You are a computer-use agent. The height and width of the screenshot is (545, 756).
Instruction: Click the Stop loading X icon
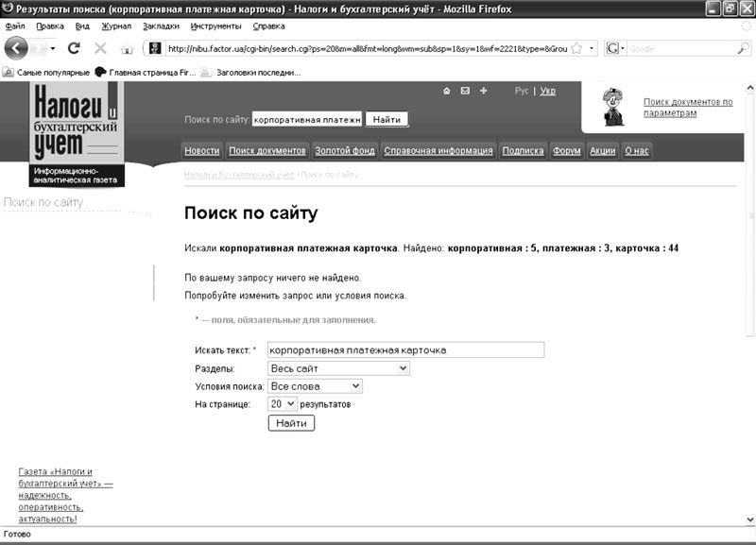(100, 47)
